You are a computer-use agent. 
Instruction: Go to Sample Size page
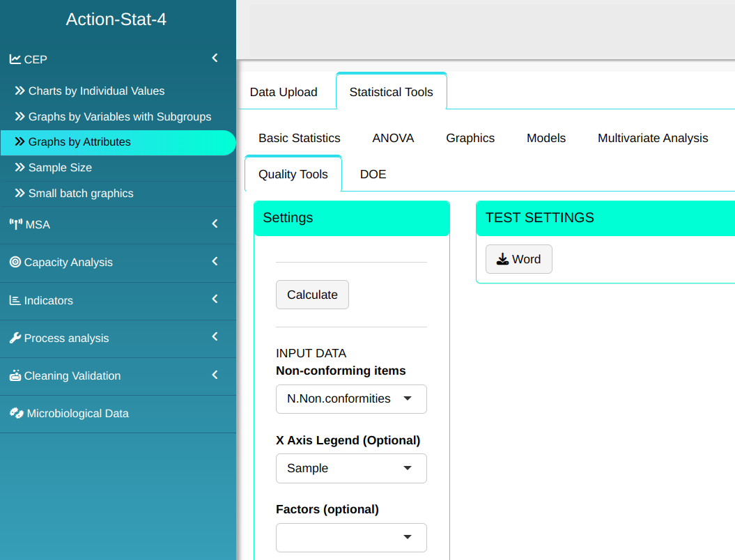60,167
